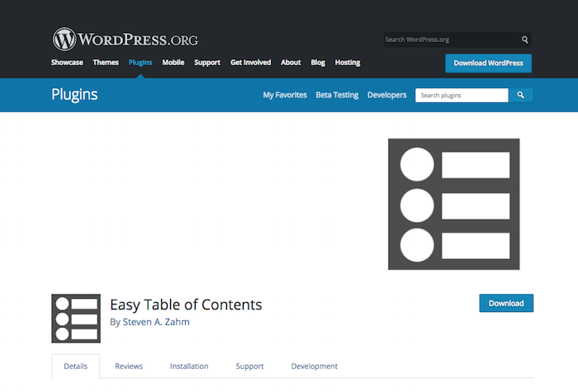Click the WordPress.org search magnifier icon
The image size is (578, 392).
coord(524,40)
